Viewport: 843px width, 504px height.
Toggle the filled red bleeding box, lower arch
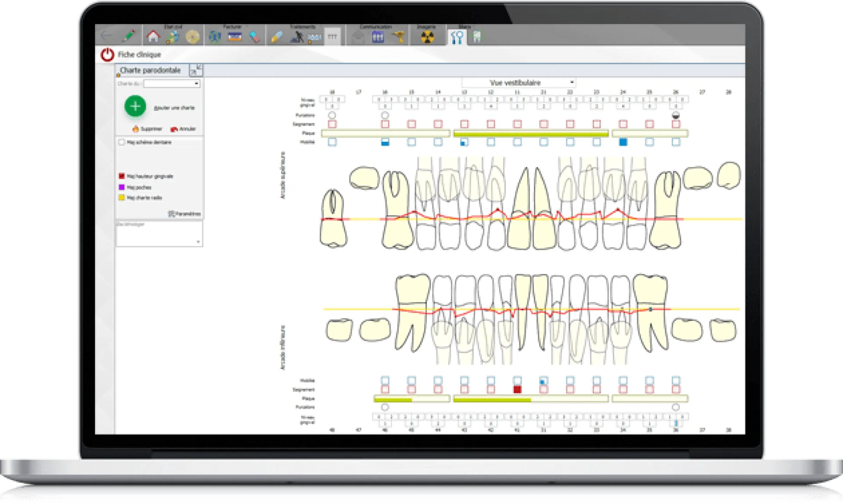tap(517, 389)
